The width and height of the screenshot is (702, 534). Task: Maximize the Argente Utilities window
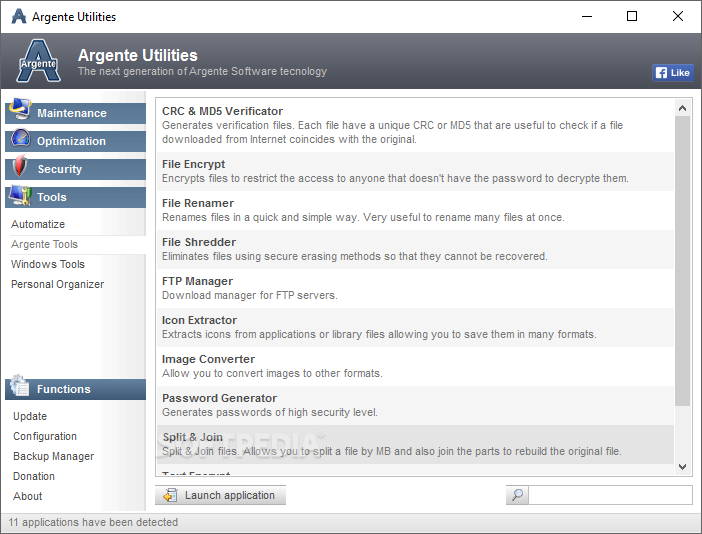tap(632, 17)
